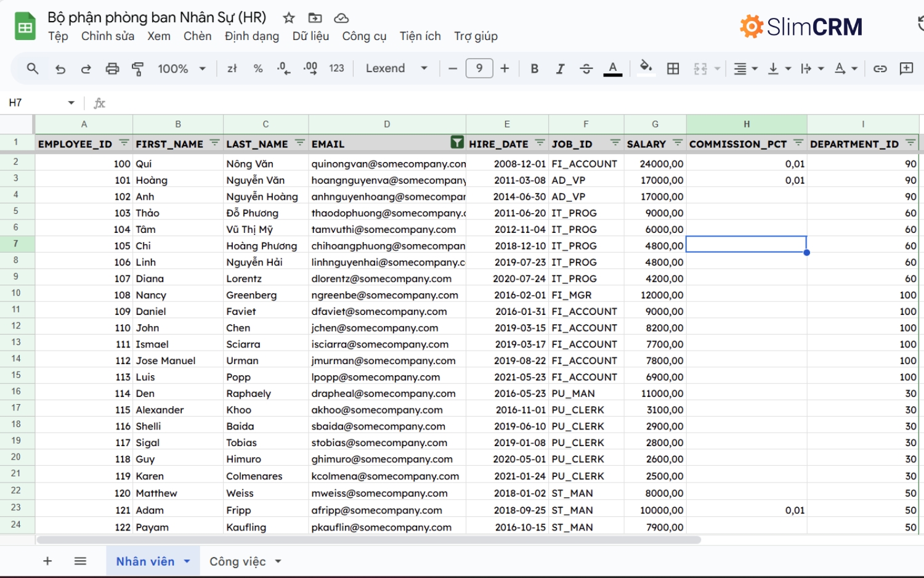Select the paint format tool
Viewport: 924px width, 578px height.
138,68
